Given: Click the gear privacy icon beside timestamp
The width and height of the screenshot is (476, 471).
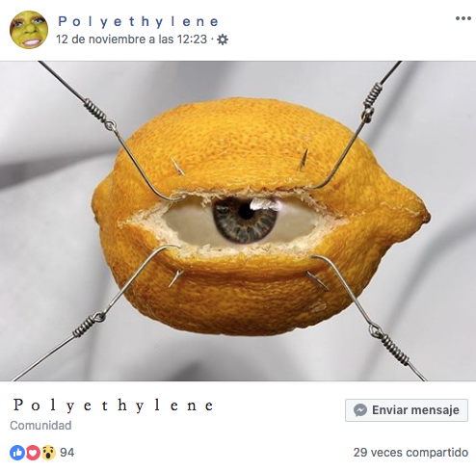Looking at the screenshot, I should click(223, 39).
